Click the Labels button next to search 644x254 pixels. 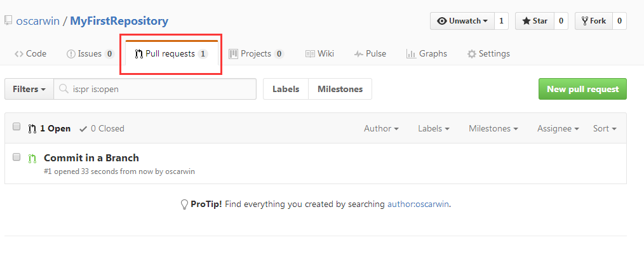click(x=286, y=89)
